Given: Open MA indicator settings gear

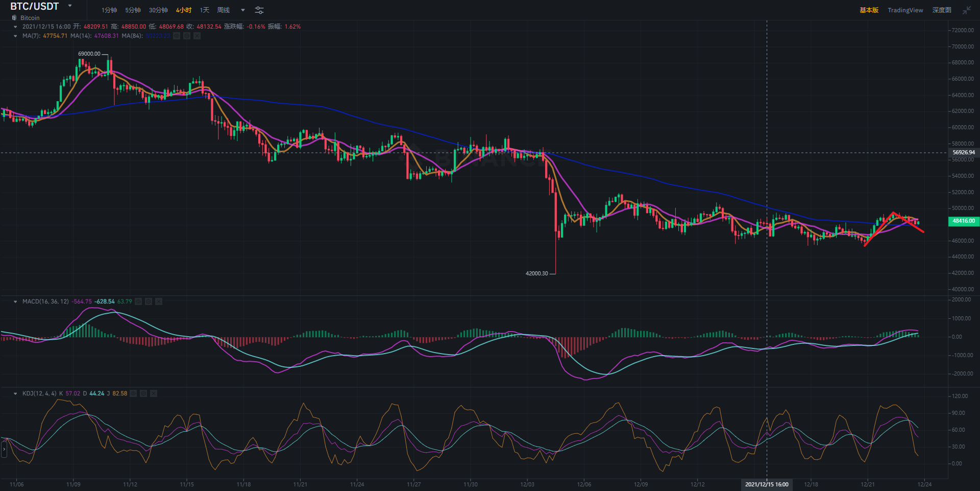Looking at the screenshot, I should click(x=187, y=36).
